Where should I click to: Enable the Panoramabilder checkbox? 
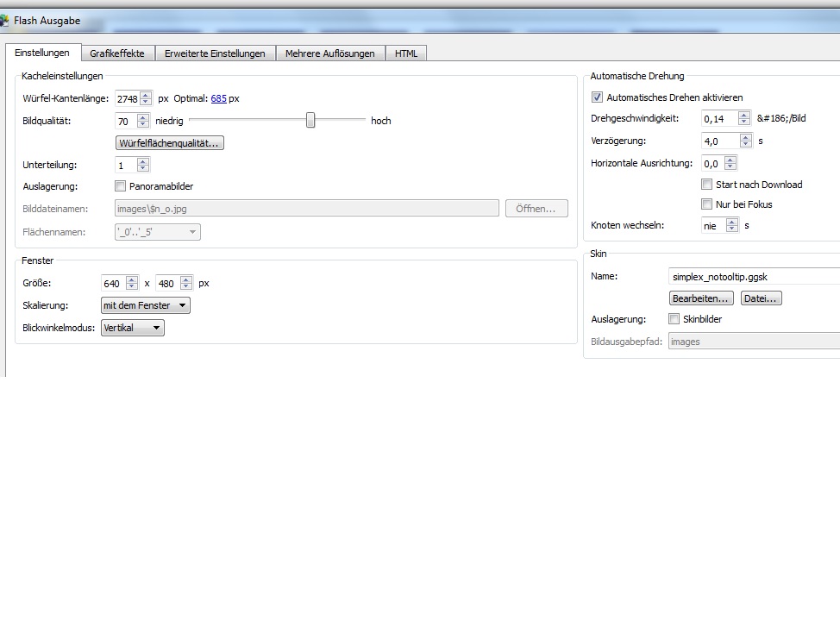pyautogui.click(x=121, y=186)
